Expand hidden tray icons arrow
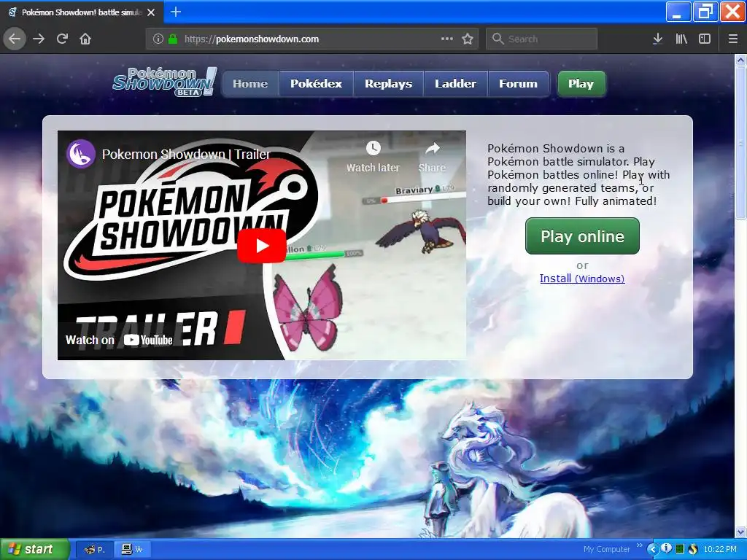 (x=652, y=550)
